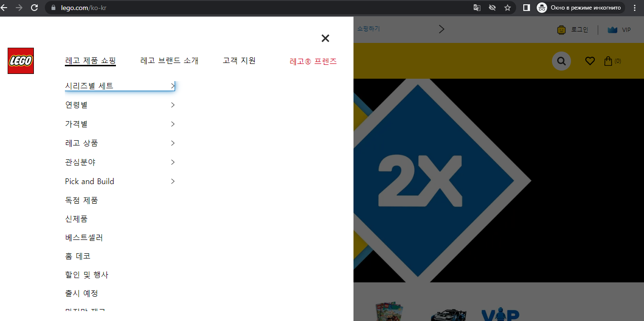Viewport: 644px width, 321px height.
Task: Open the 레고® 프렌즈 link
Action: pyautogui.click(x=313, y=61)
